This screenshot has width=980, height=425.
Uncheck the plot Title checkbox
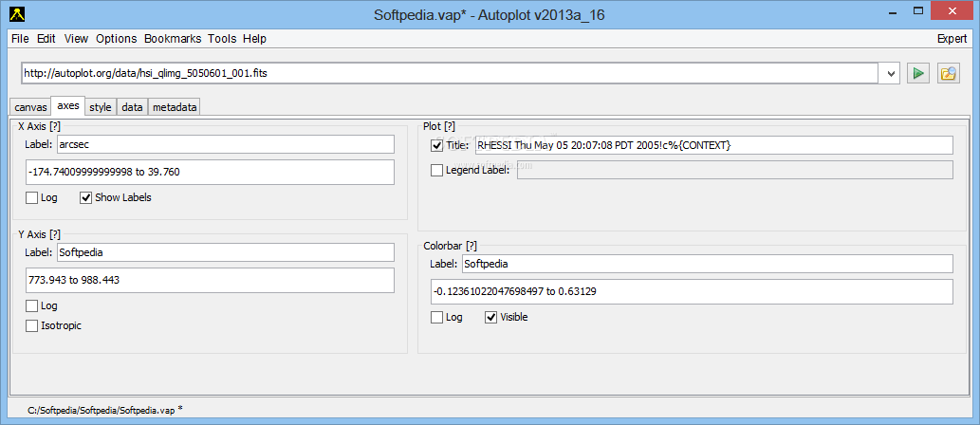(x=437, y=146)
